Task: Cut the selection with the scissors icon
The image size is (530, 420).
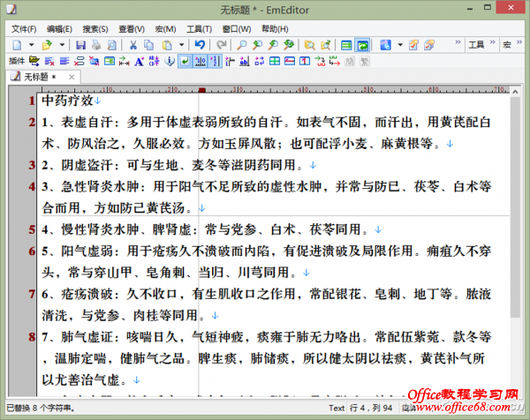Action: click(x=133, y=45)
